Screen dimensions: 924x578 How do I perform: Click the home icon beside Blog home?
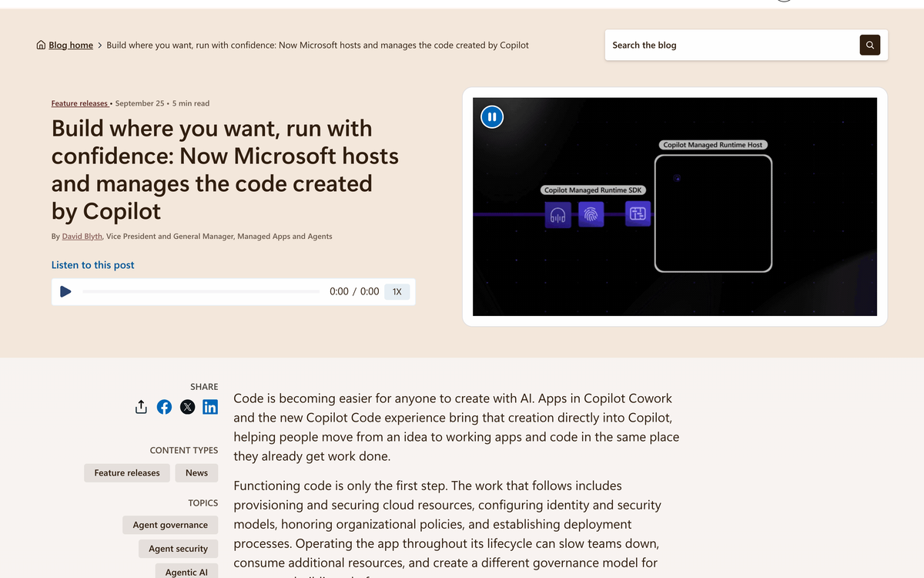(41, 45)
